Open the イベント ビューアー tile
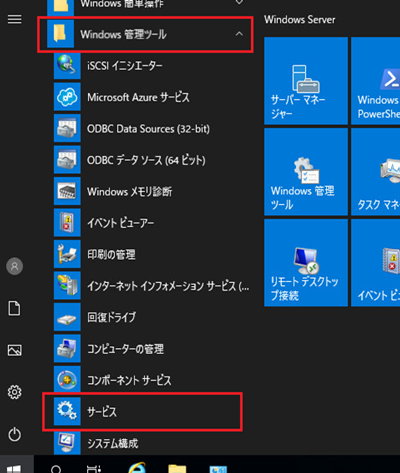The width and height of the screenshot is (400, 473). point(376,263)
